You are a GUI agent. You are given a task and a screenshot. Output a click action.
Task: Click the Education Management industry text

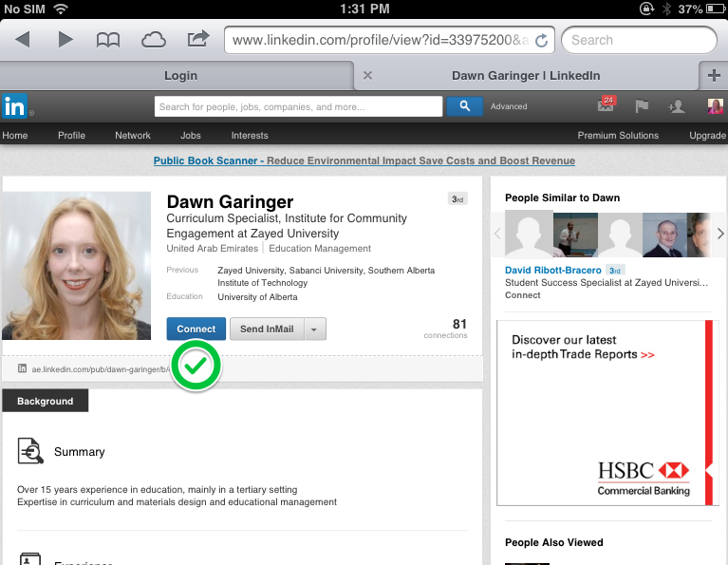click(x=320, y=249)
